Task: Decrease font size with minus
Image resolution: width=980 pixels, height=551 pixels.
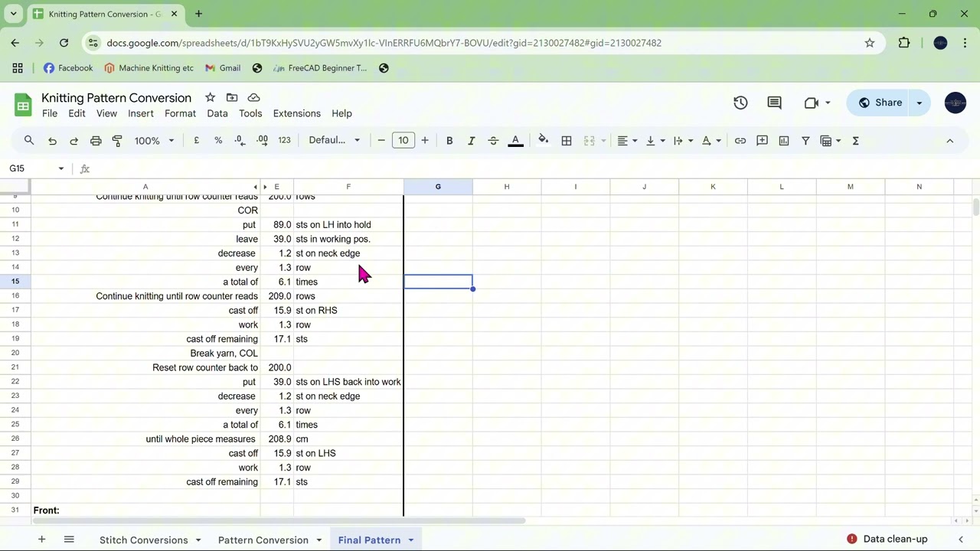Action: 381,141
